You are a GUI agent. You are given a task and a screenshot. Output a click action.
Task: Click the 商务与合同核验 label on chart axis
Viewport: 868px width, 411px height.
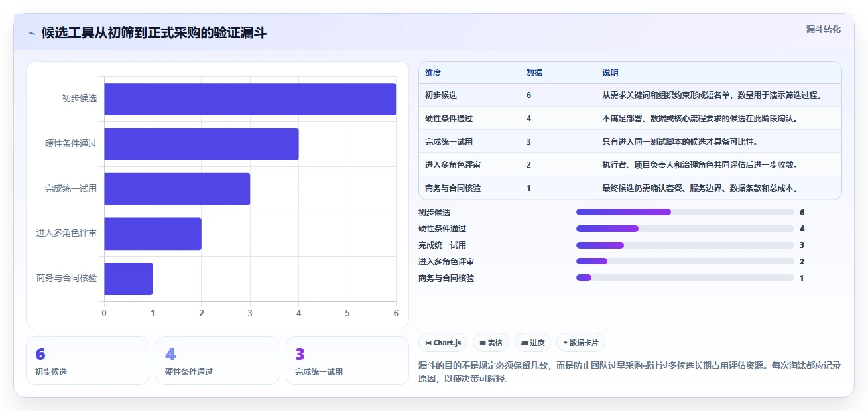coord(67,278)
